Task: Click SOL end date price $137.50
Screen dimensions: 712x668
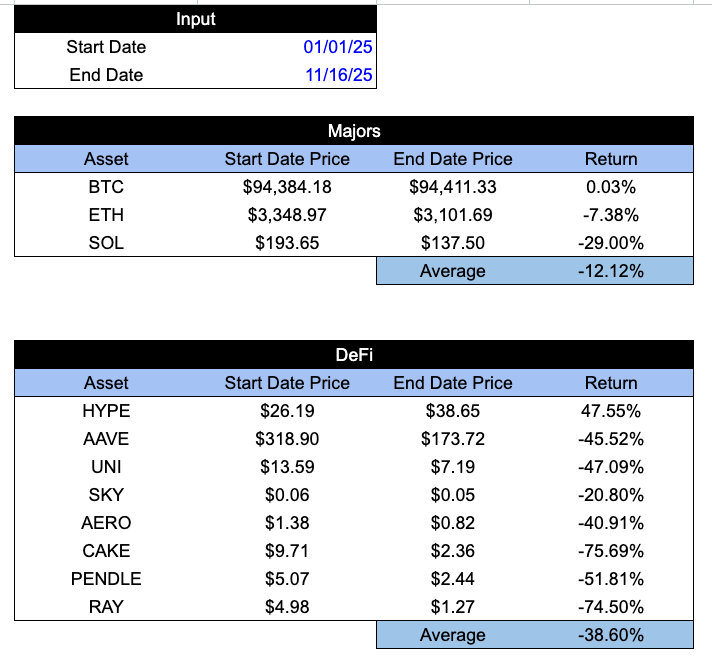Action: [x=453, y=243]
